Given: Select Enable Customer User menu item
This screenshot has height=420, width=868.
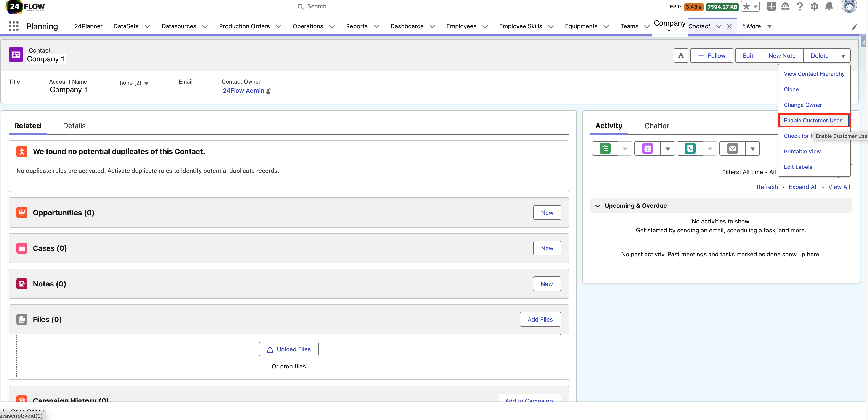Looking at the screenshot, I should [x=813, y=120].
